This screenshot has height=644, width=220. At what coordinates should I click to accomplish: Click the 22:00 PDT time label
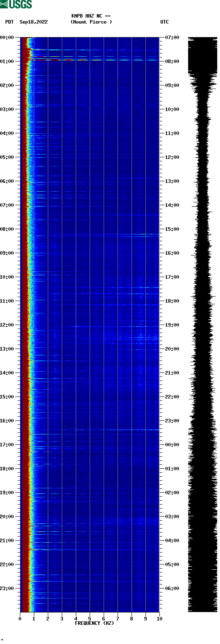click(7, 565)
